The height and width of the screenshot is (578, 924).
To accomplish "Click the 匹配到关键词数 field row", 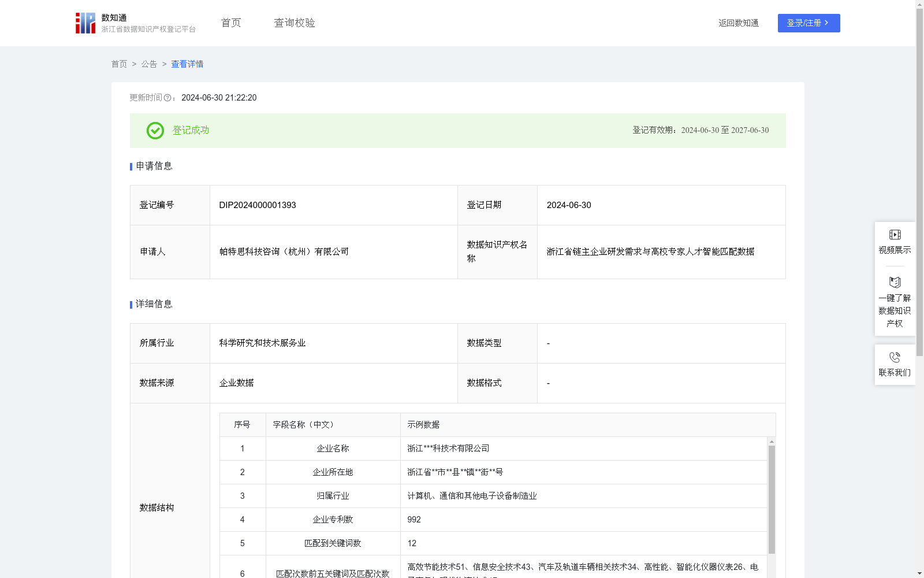I will pyautogui.click(x=493, y=543).
